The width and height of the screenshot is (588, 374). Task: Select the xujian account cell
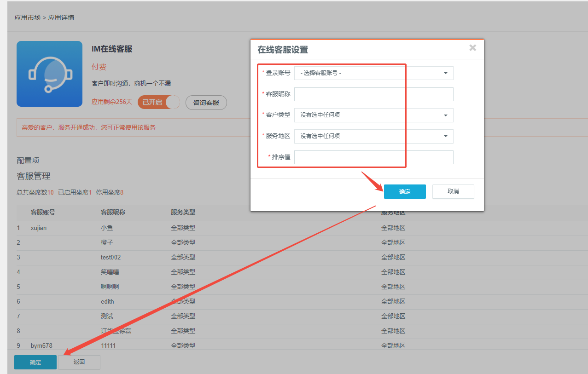39,228
